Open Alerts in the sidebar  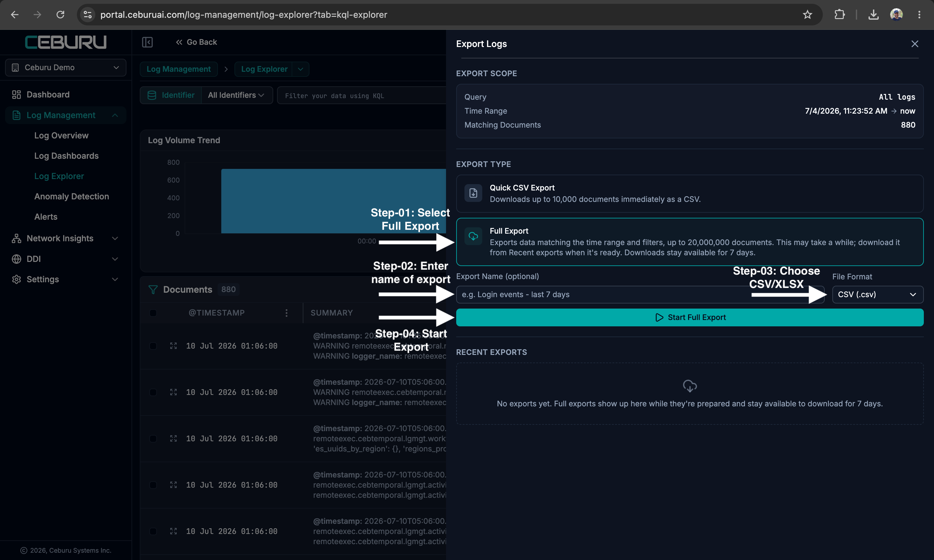46,217
